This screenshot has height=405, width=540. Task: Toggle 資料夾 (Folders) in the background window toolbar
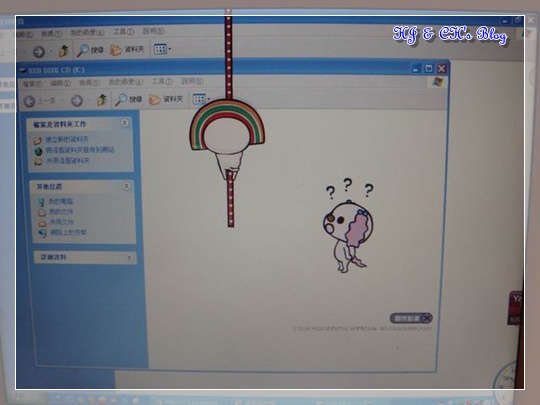tap(127, 50)
